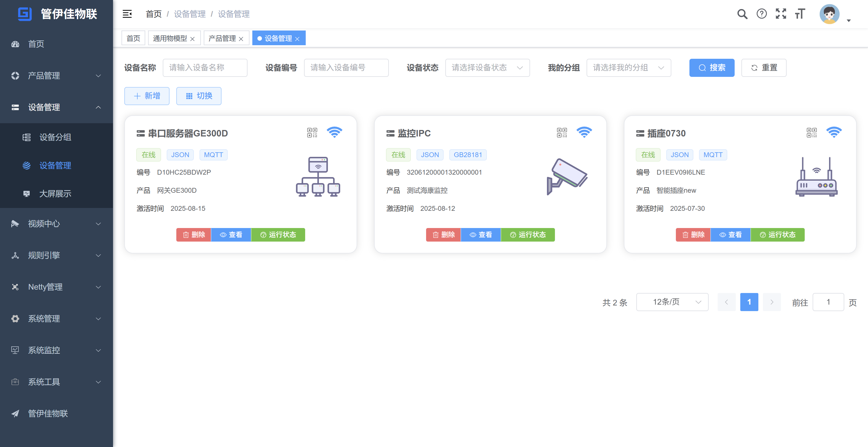The image size is (868, 447).
Task: Click the router image on 插座0730 card
Action: point(816,177)
